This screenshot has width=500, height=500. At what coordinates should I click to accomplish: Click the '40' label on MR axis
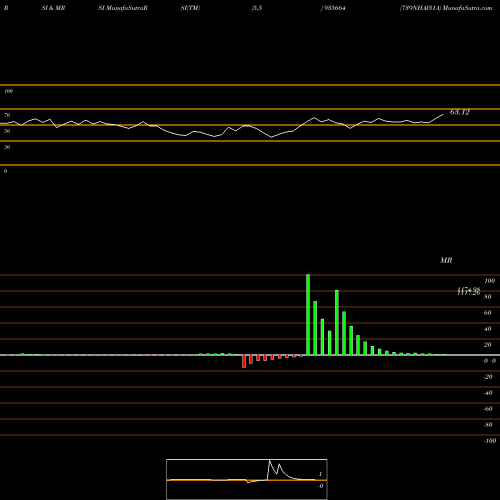488,329
